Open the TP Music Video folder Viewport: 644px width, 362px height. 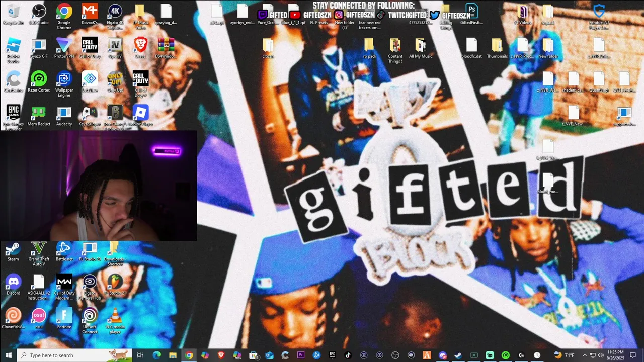(140, 17)
